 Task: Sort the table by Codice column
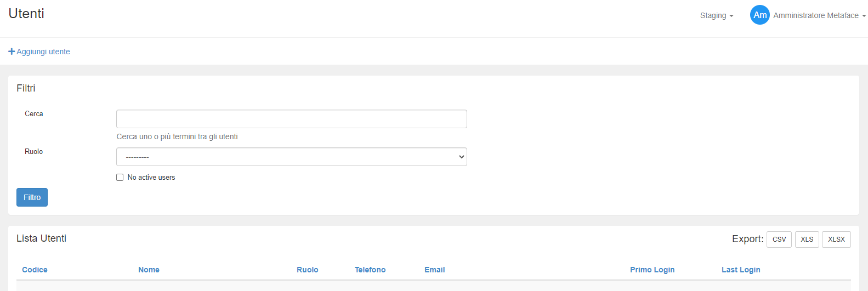(x=35, y=270)
